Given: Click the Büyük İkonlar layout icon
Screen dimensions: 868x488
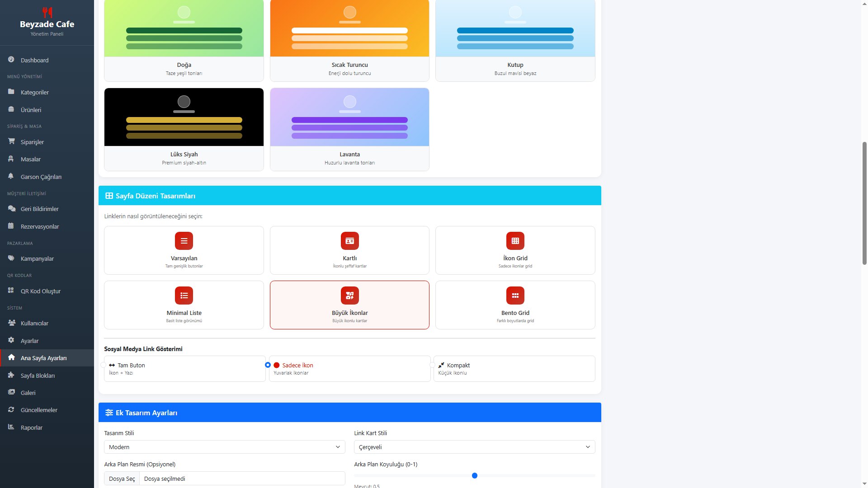Looking at the screenshot, I should click(x=349, y=296).
